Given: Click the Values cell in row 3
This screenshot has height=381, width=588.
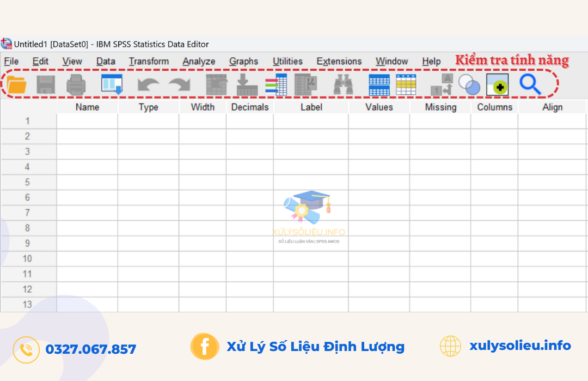Looking at the screenshot, I should click(x=379, y=152).
